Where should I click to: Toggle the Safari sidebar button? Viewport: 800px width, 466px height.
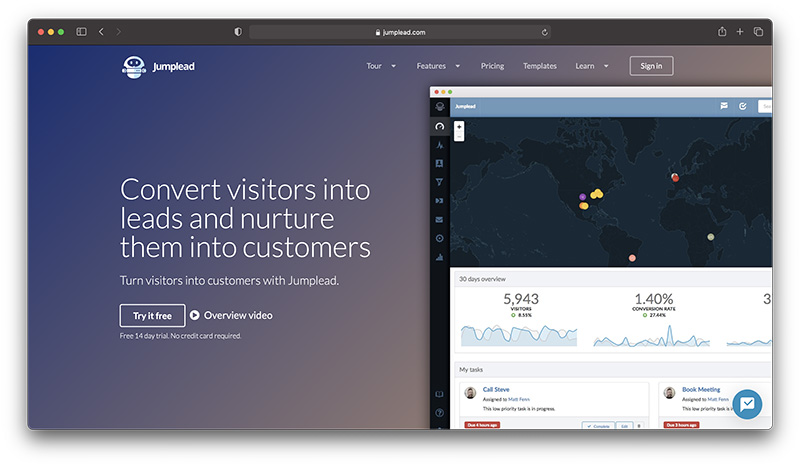point(81,32)
